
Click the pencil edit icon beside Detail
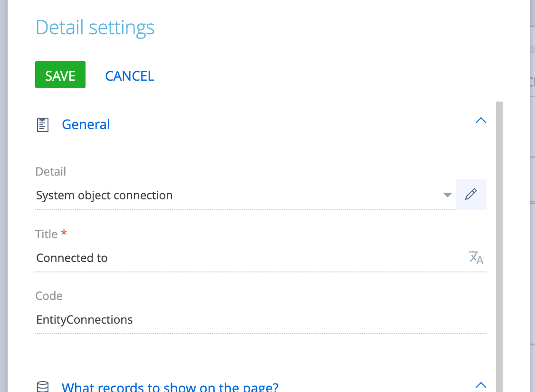pos(471,194)
